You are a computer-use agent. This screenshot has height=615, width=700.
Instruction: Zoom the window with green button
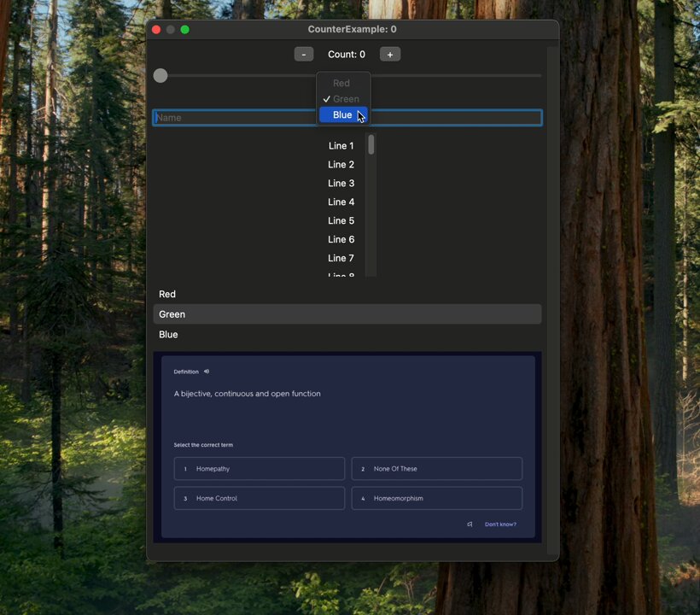coord(185,30)
